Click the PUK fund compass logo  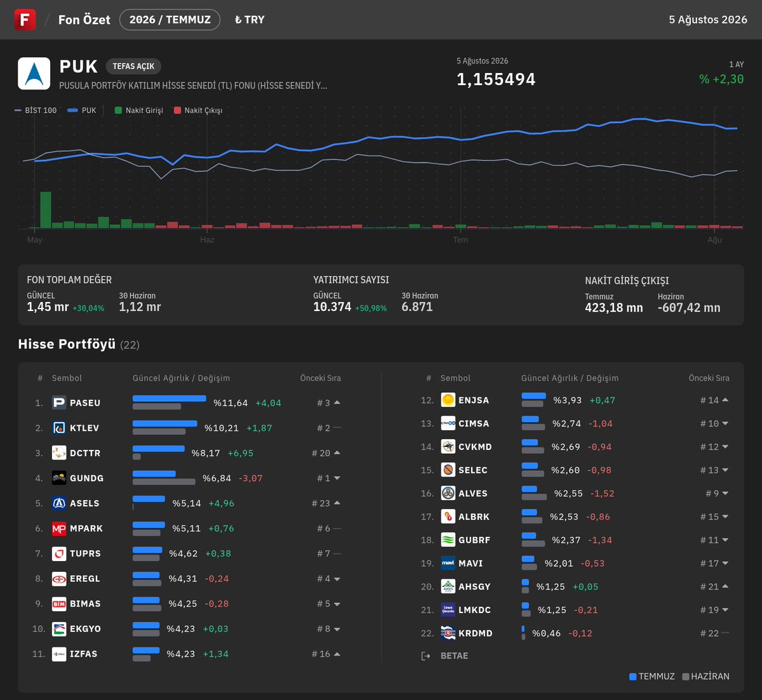tap(34, 74)
